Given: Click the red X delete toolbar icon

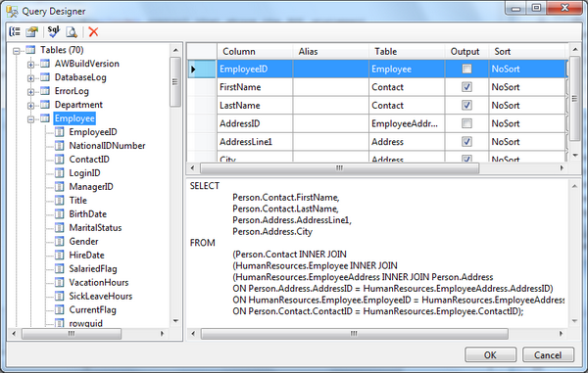Looking at the screenshot, I should click(93, 32).
